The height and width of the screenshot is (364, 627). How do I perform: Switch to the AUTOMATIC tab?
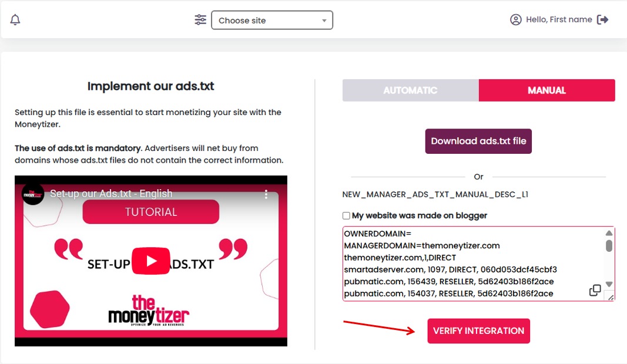410,90
